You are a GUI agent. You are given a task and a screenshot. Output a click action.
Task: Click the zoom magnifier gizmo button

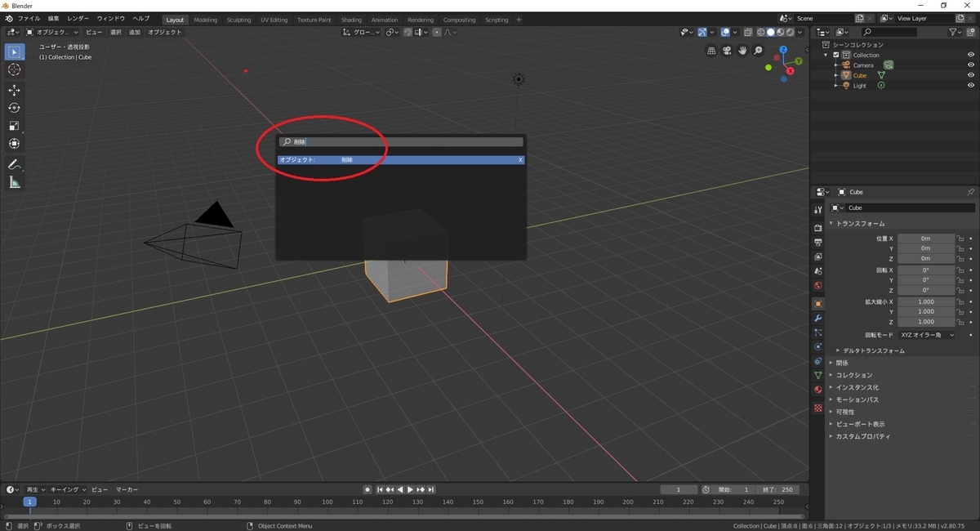tap(758, 51)
